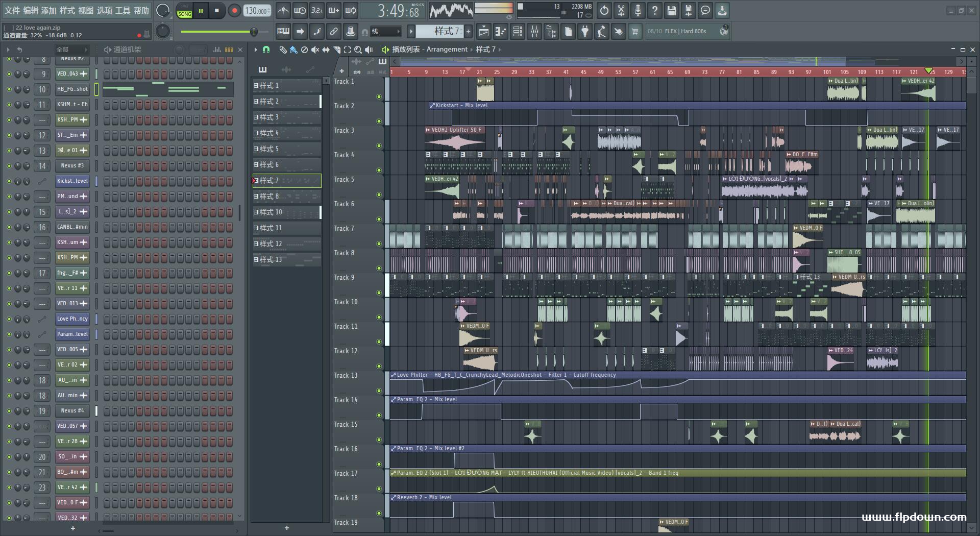The width and height of the screenshot is (980, 536).
Task: Open the online shop cart icon
Action: (635, 32)
